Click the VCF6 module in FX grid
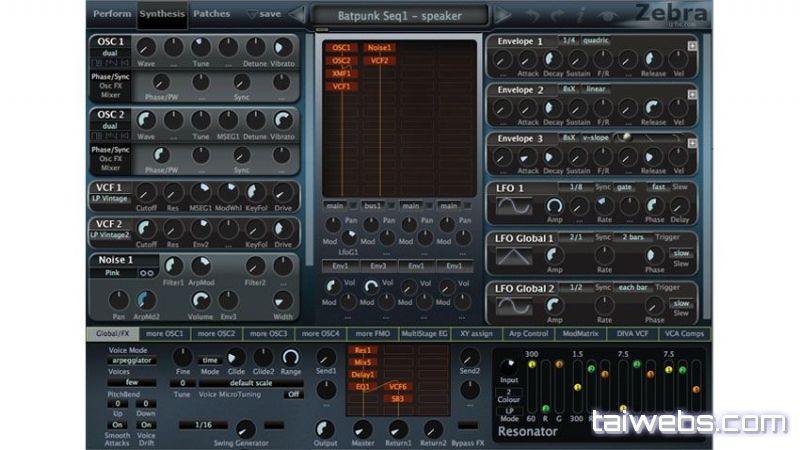 [398, 386]
